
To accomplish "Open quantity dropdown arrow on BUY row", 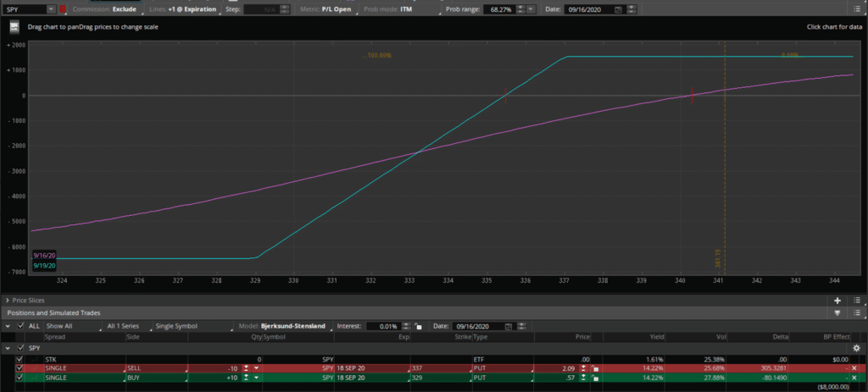I will click(256, 378).
